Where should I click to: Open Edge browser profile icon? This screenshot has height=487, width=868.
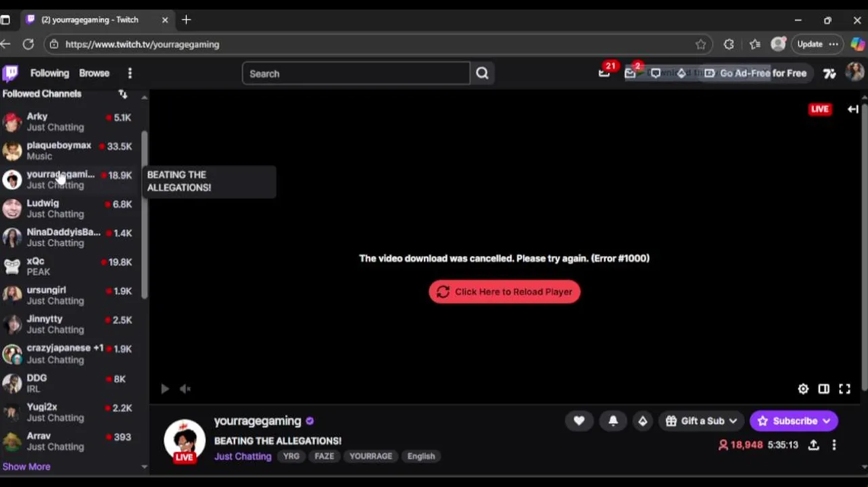(x=779, y=44)
